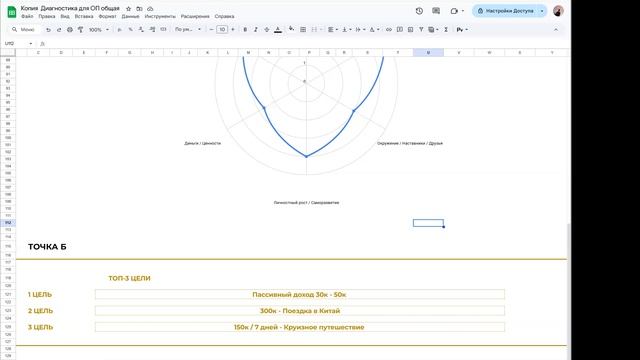The width and height of the screenshot is (640, 360).
Task: Increase the font size
Action: pos(233,29)
